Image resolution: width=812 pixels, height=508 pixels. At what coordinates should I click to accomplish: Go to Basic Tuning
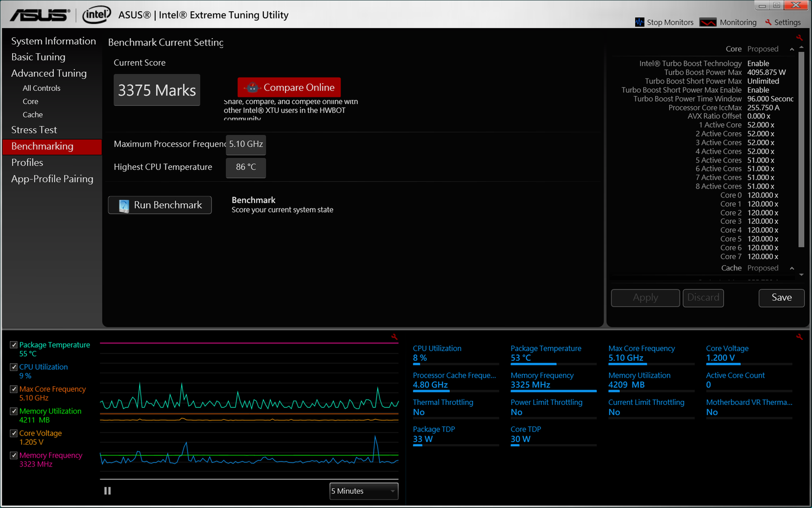39,57
